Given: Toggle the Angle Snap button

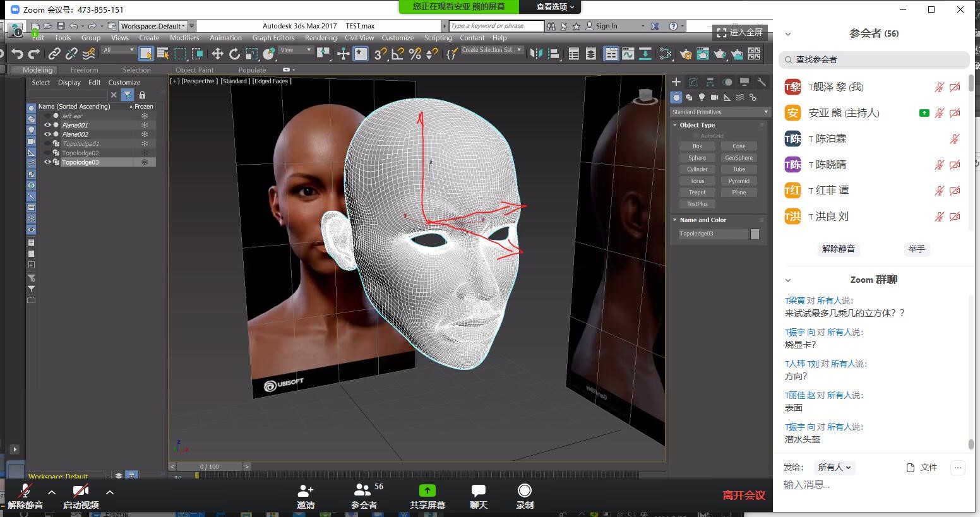Looking at the screenshot, I should [x=397, y=54].
